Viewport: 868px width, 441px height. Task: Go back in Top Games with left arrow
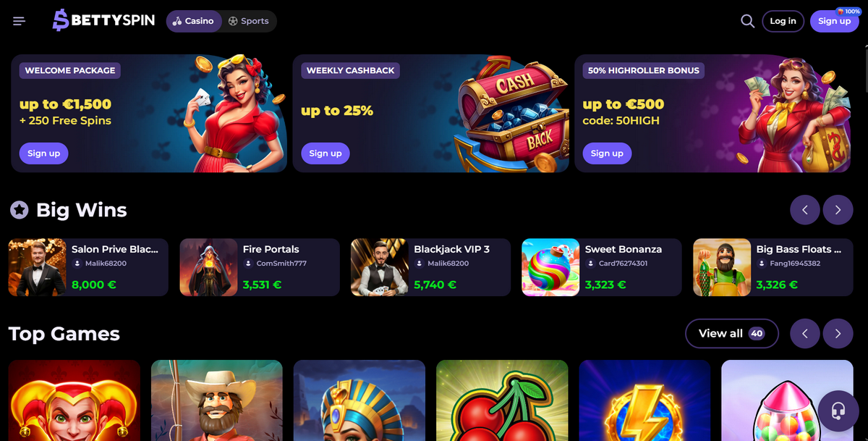tap(805, 334)
